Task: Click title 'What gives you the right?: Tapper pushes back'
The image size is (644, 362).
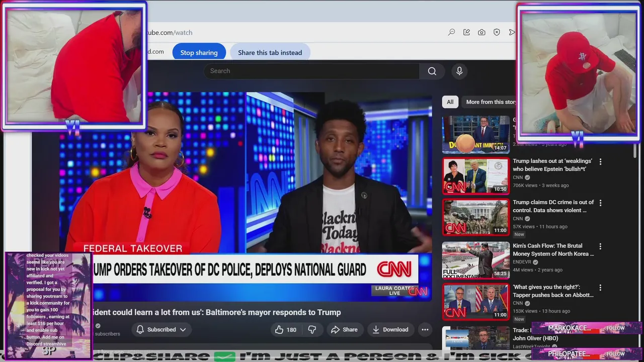Action: pos(553,291)
